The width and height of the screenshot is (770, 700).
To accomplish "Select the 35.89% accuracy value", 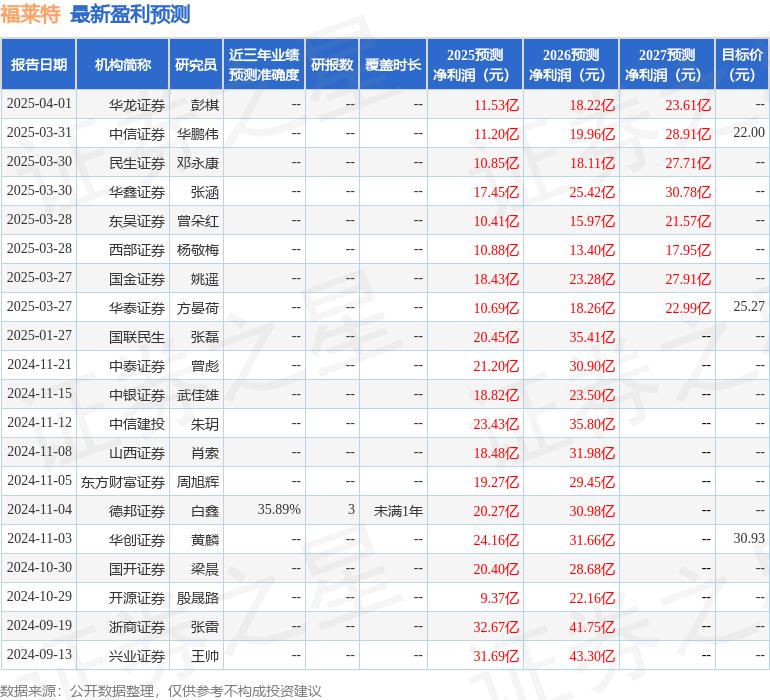I will [x=279, y=509].
